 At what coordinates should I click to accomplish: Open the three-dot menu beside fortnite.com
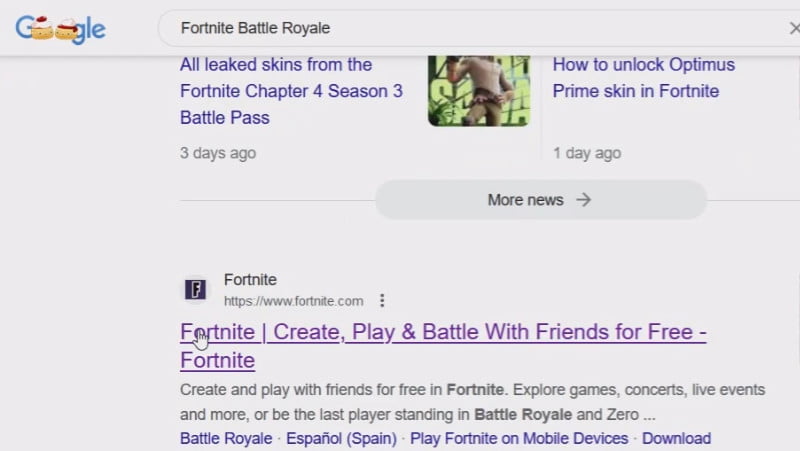[x=382, y=300]
